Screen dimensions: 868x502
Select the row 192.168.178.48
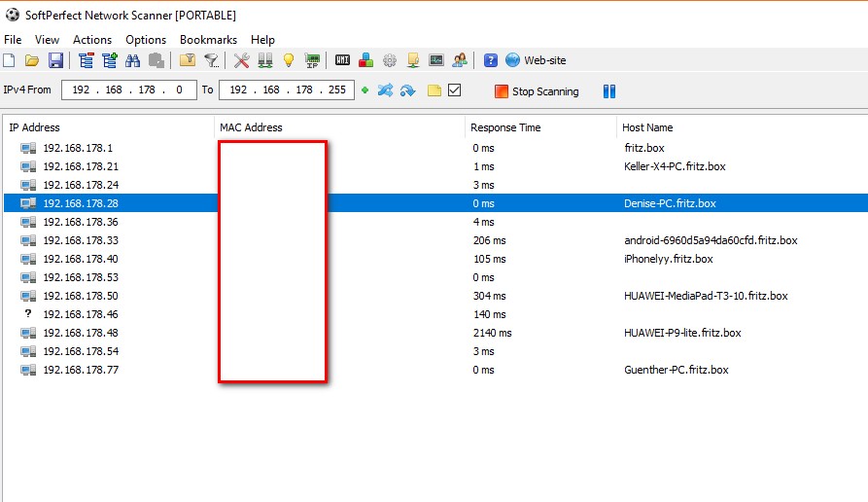pos(435,333)
